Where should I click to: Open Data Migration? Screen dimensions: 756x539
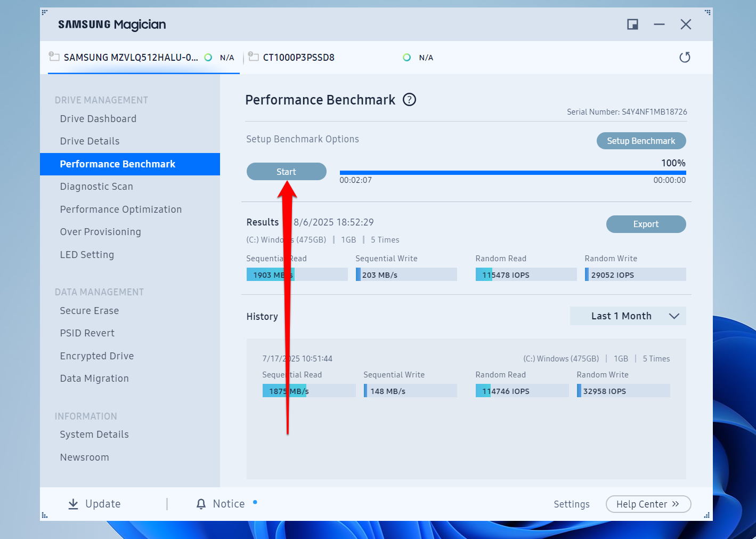pos(94,379)
